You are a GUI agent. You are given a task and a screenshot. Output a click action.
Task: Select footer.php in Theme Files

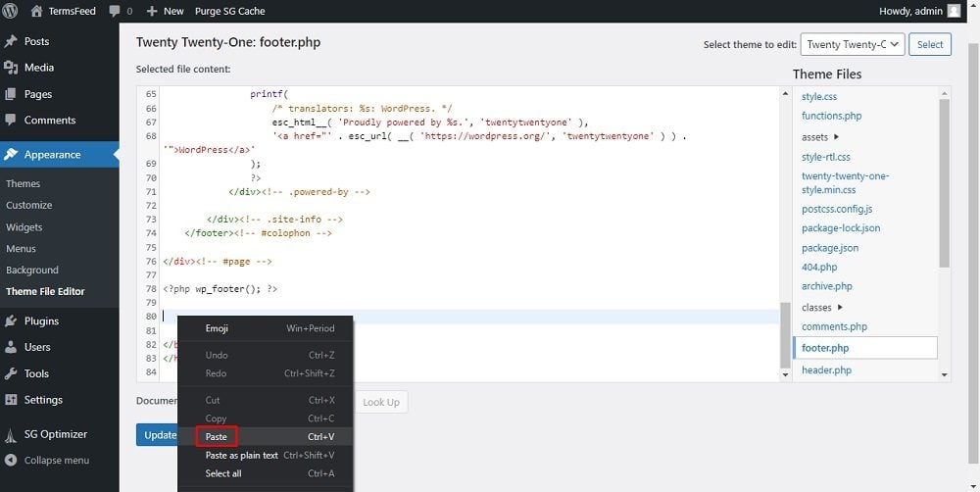pyautogui.click(x=865, y=348)
